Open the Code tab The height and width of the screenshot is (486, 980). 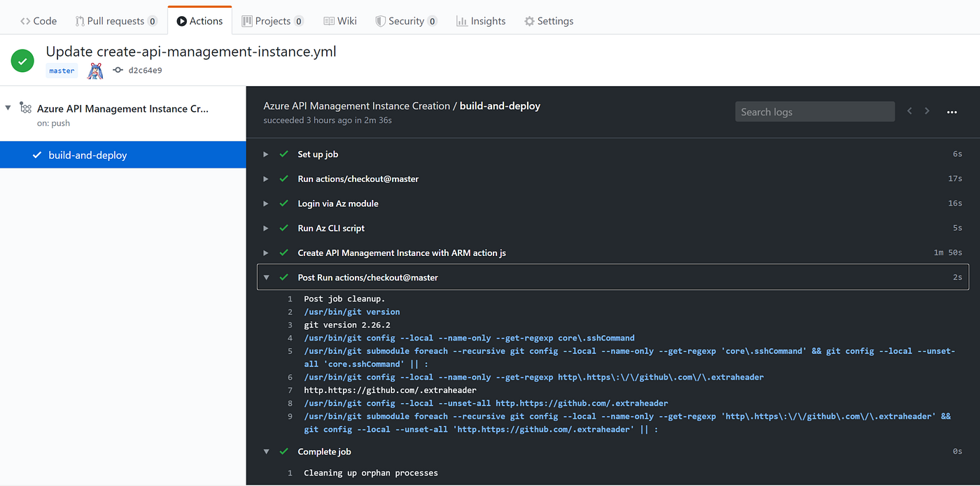point(38,21)
